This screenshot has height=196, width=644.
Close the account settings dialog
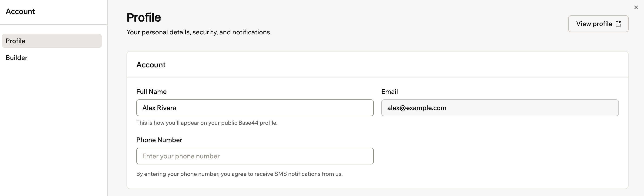(636, 7)
